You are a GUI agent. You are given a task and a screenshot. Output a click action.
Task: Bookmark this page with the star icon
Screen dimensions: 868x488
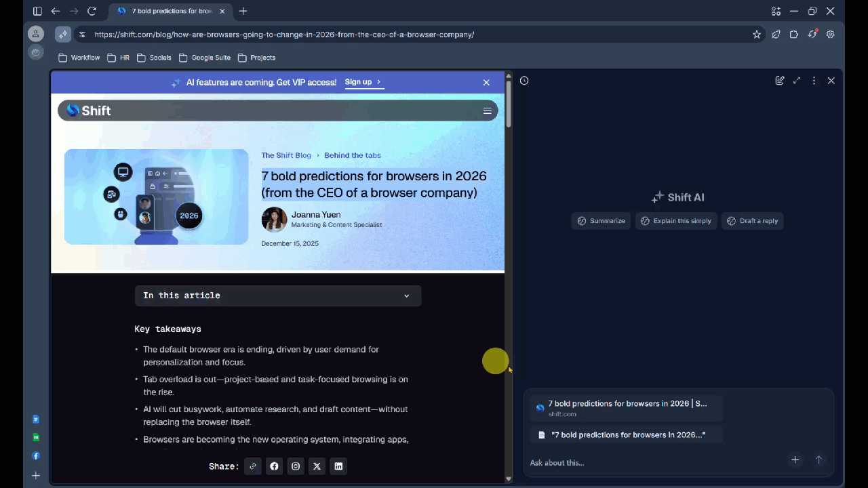[757, 35]
